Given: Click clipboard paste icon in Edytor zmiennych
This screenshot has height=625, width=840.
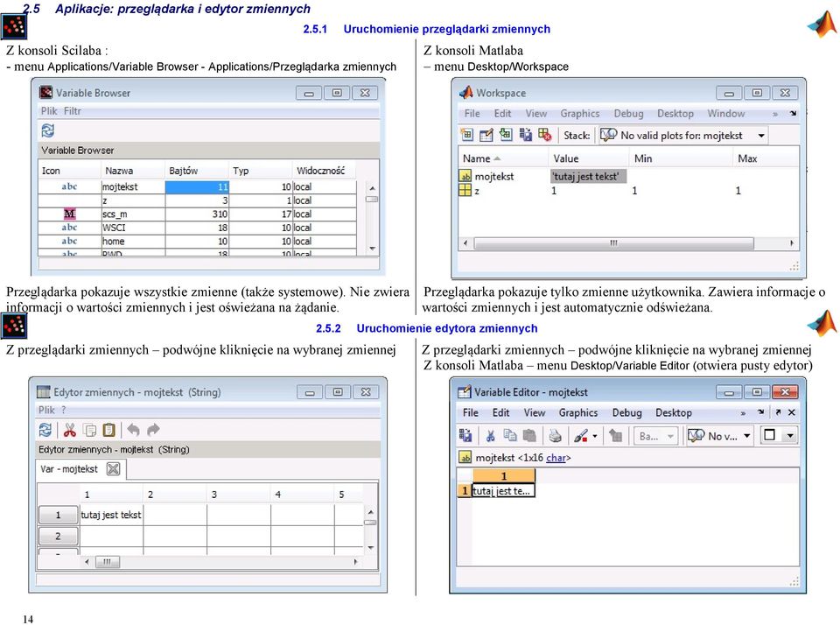Looking at the screenshot, I should [108, 430].
